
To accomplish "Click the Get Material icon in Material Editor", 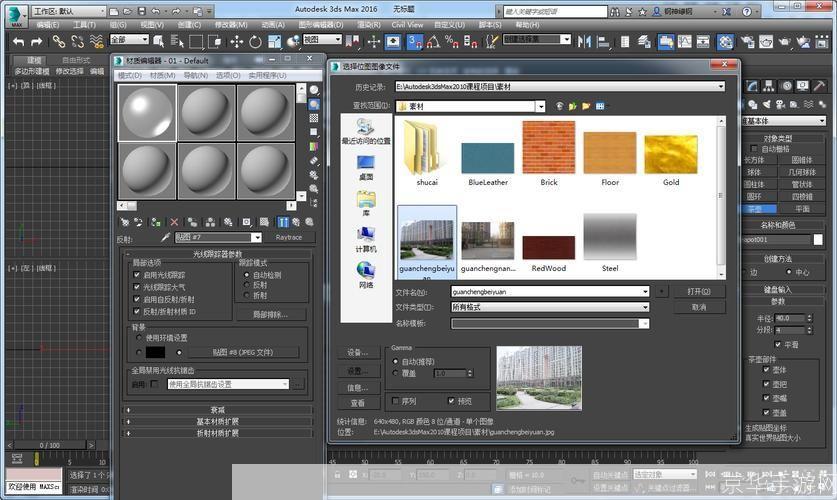I will coord(124,222).
